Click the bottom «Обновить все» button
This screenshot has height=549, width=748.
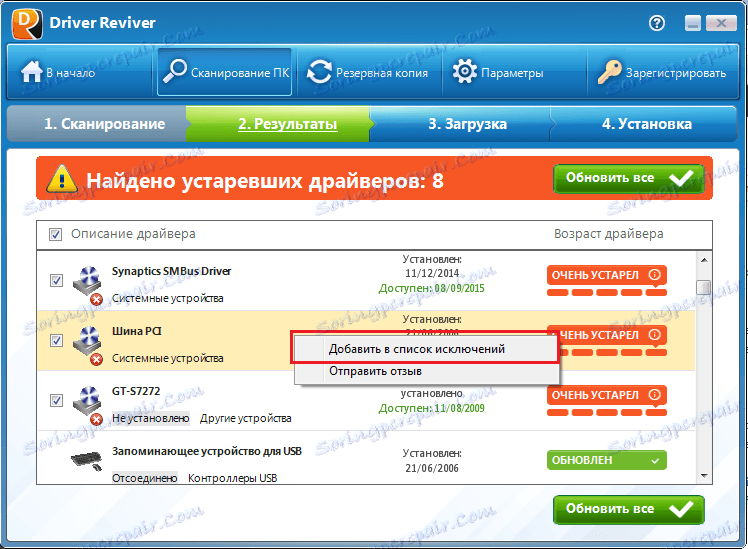point(629,509)
